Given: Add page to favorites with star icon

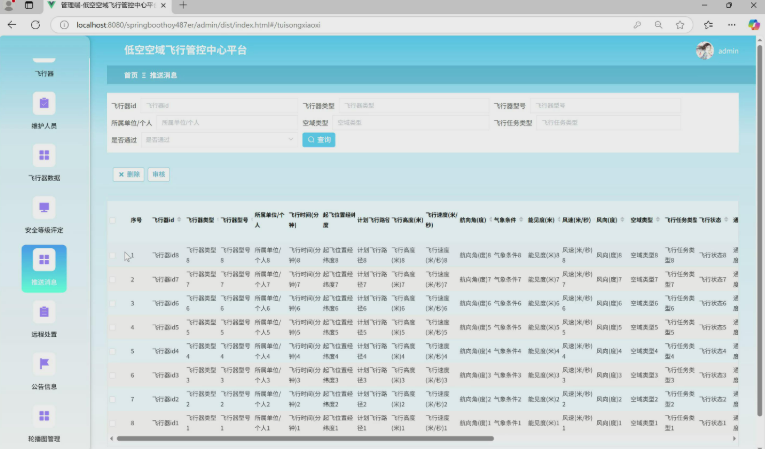Looking at the screenshot, I should pyautogui.click(x=680, y=25).
